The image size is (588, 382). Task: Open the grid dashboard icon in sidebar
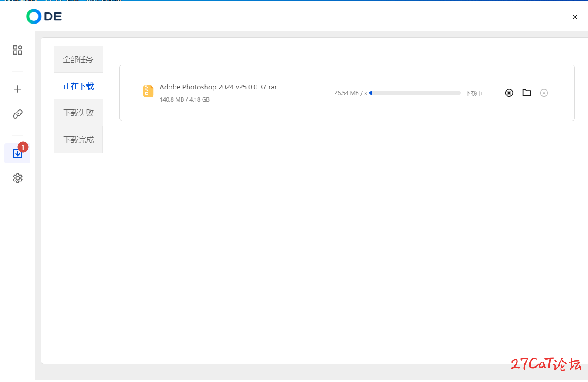point(17,50)
